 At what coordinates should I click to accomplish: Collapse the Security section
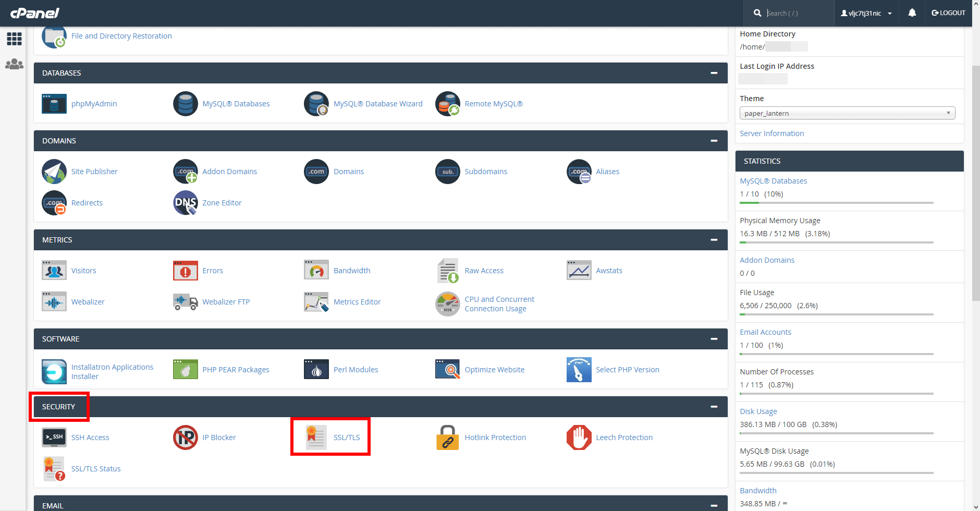714,407
